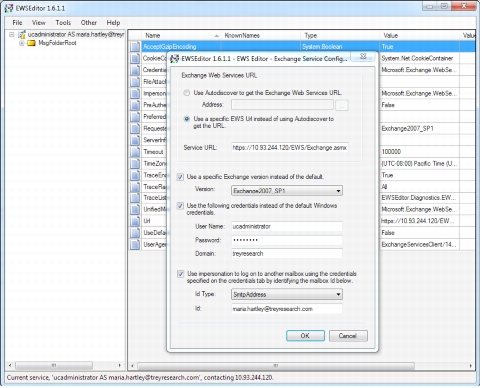Select the Use Autodiscover radio button

pyautogui.click(x=187, y=93)
